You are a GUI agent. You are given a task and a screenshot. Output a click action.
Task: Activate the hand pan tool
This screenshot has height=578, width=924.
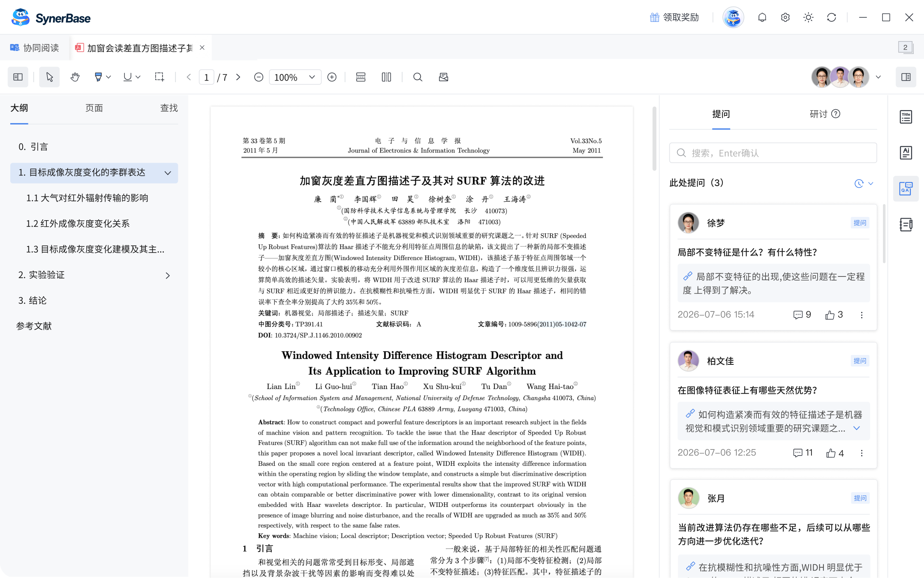pyautogui.click(x=75, y=77)
